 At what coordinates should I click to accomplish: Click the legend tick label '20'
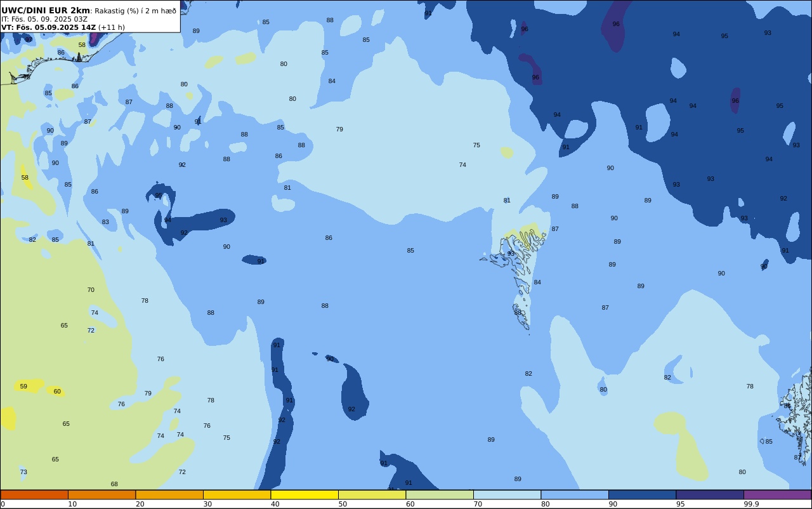click(140, 504)
